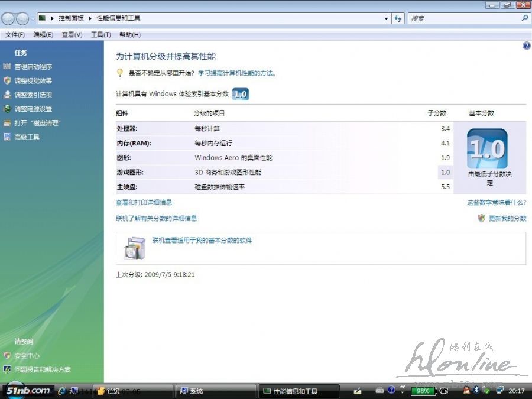532x399 pixels.
Task: Click the 98% battery indicator in taskbar
Action: pos(423,391)
